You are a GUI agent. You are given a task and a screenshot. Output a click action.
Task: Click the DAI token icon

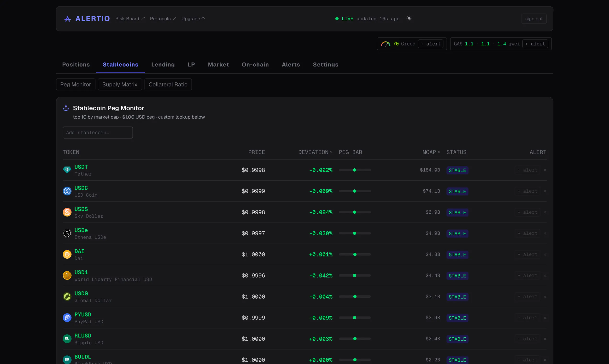coord(67,254)
